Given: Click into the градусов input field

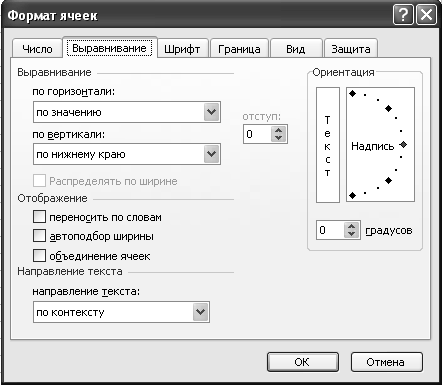Looking at the screenshot, I should pos(330,230).
